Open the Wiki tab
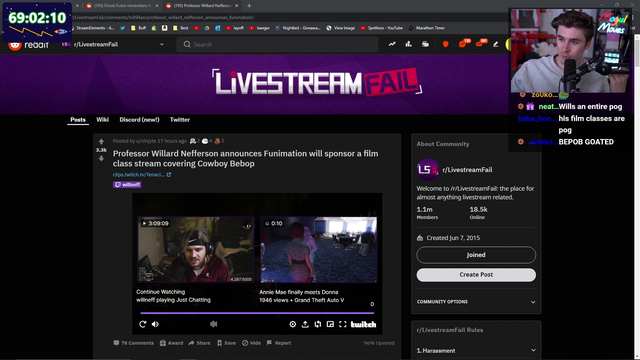640x360 pixels. click(102, 120)
